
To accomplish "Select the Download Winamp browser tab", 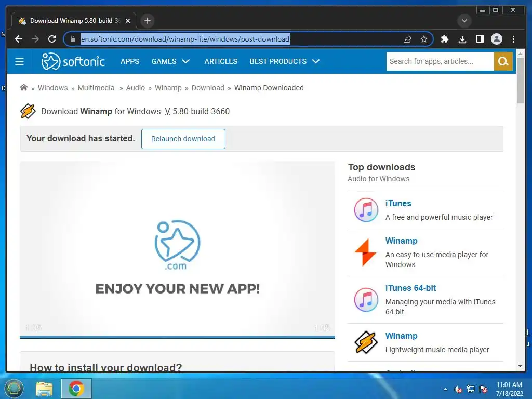I will click(74, 21).
